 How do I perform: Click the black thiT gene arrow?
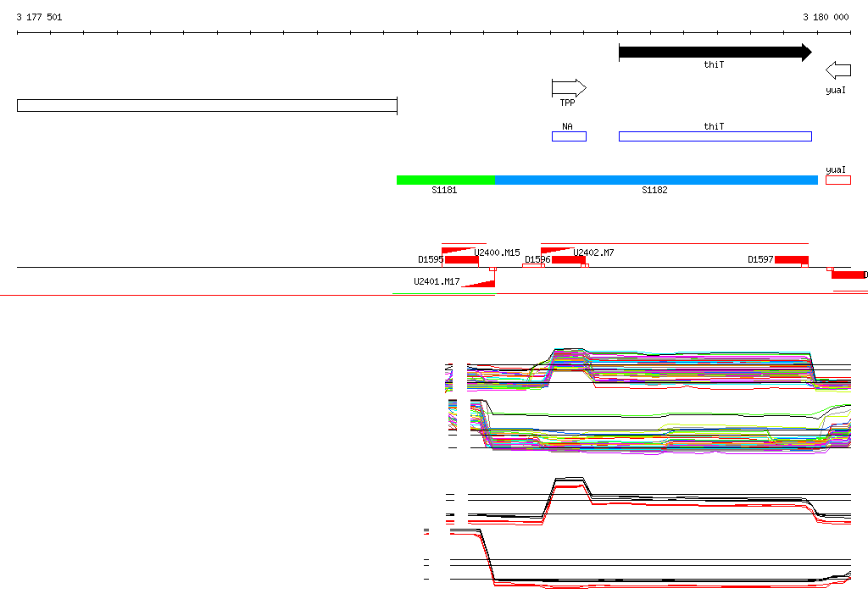tap(715, 53)
